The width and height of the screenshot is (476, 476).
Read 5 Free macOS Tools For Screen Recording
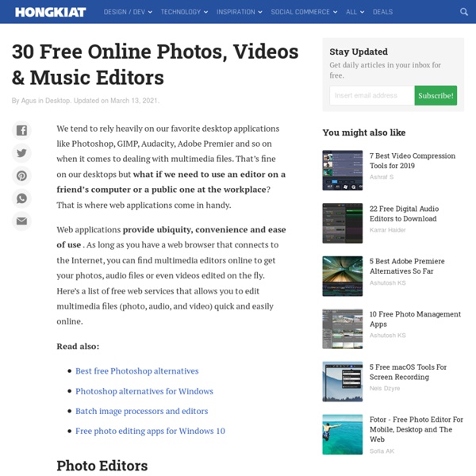(408, 372)
